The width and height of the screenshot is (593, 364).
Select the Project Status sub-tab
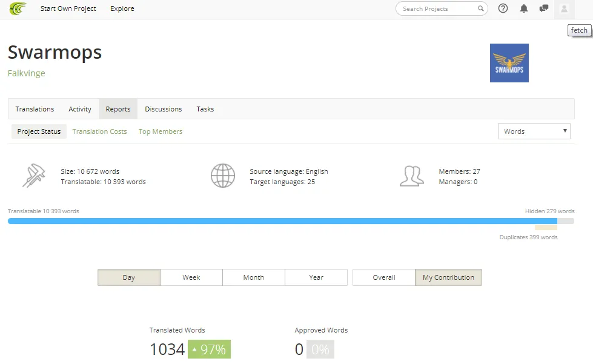coord(39,131)
